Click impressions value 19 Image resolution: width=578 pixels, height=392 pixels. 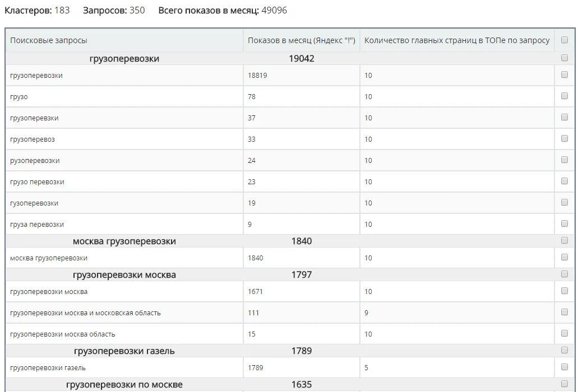tap(251, 203)
